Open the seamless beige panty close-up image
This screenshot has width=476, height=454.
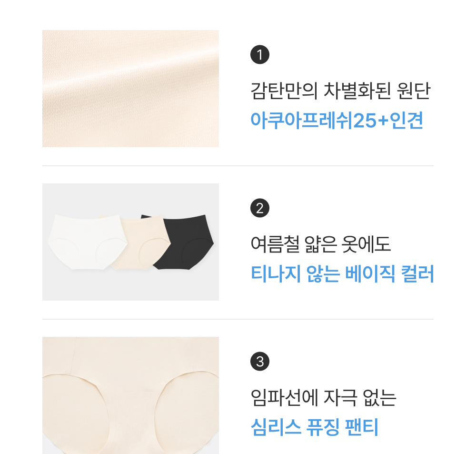coord(130,395)
